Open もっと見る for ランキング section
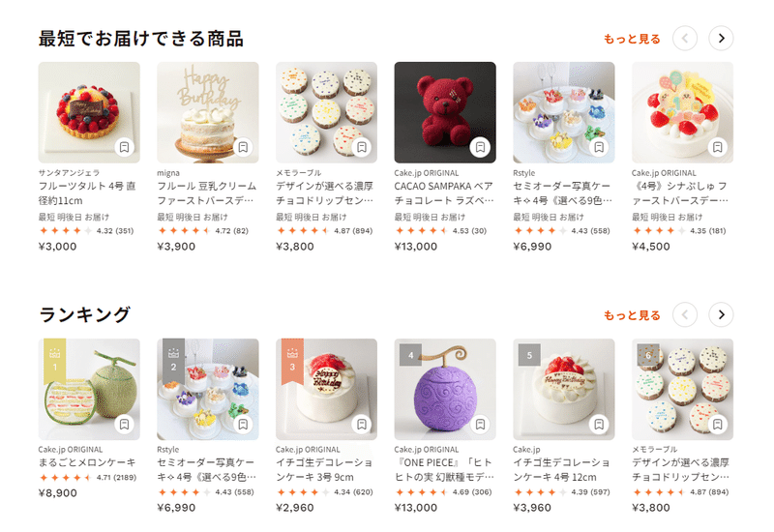The height and width of the screenshot is (532, 774). tap(633, 315)
